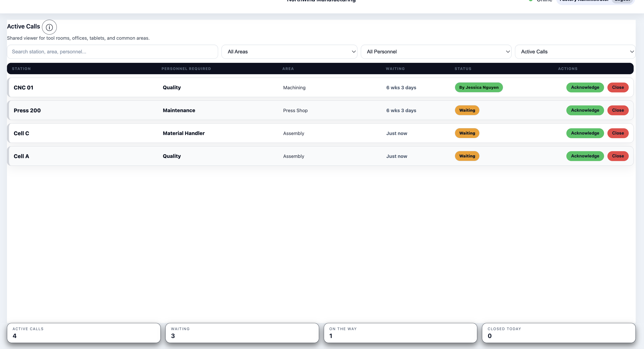Click the Waiting count card at bottom
Viewport: 644px width, 349px height.
pos(242,333)
